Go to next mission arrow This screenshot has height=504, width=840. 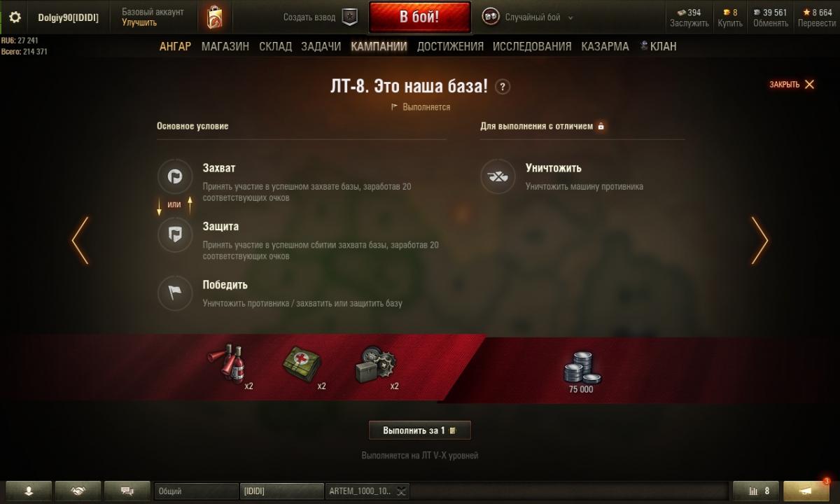point(759,240)
